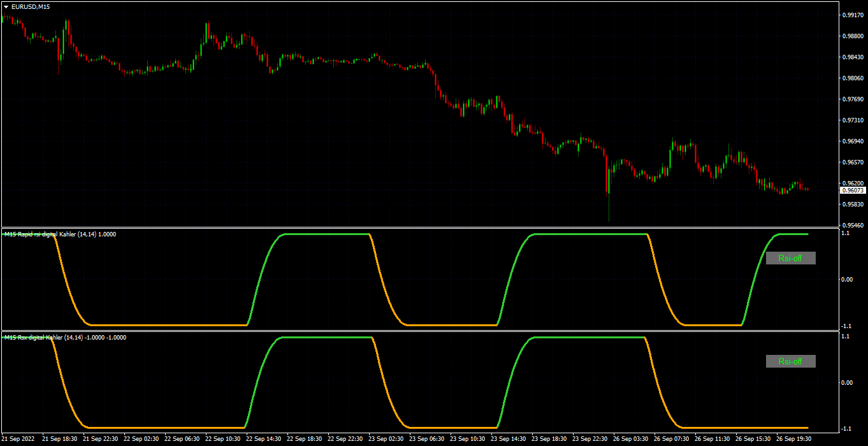Click the current price tag 0.96073
Screen dimensions: 868x446
(853, 190)
